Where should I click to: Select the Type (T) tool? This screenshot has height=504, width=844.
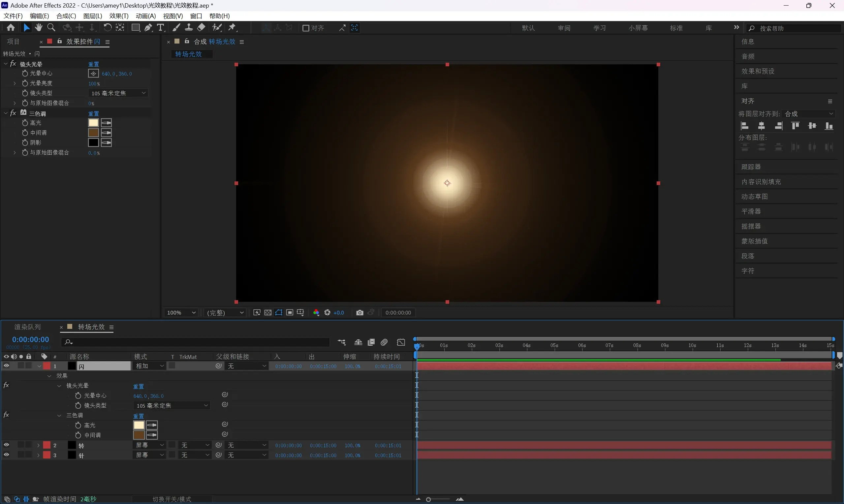pos(161,28)
